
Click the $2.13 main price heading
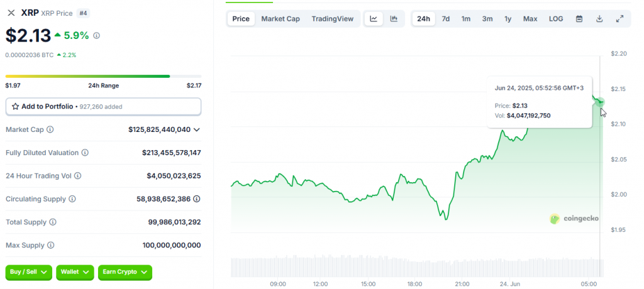[28, 35]
